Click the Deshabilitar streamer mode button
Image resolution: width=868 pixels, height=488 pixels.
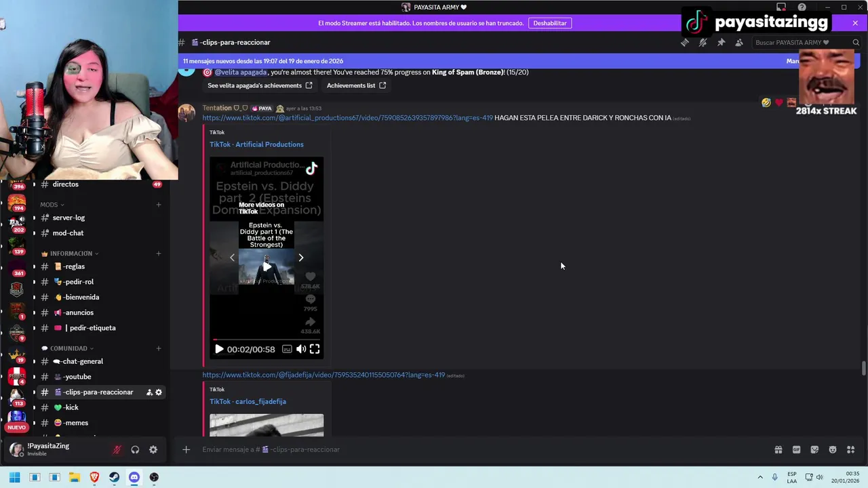point(549,23)
